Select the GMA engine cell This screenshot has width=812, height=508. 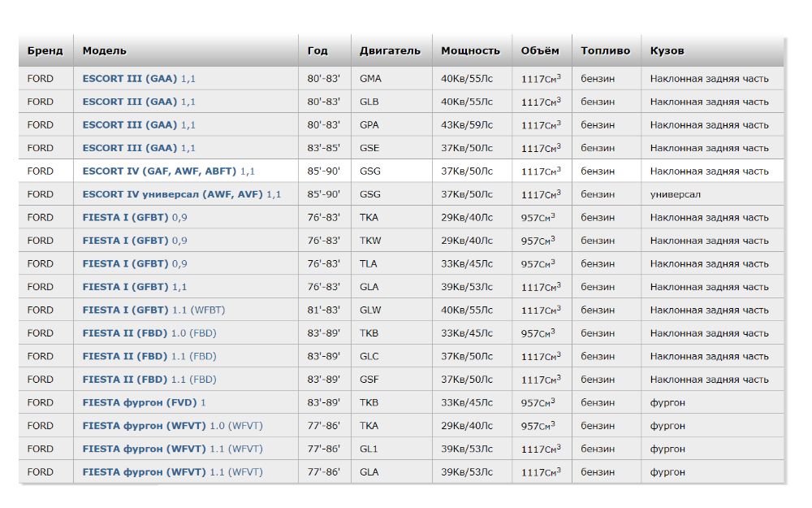pos(391,79)
